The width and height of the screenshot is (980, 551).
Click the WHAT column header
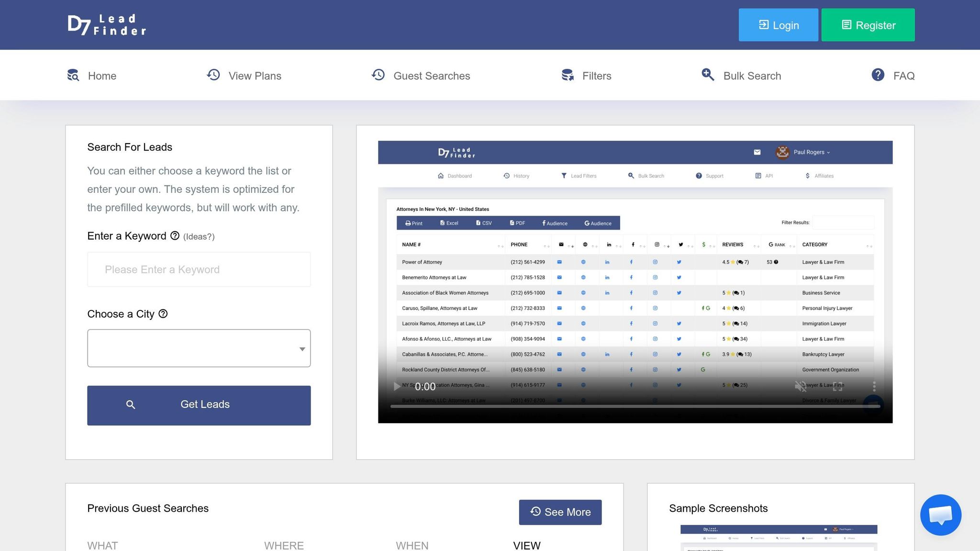(x=102, y=546)
